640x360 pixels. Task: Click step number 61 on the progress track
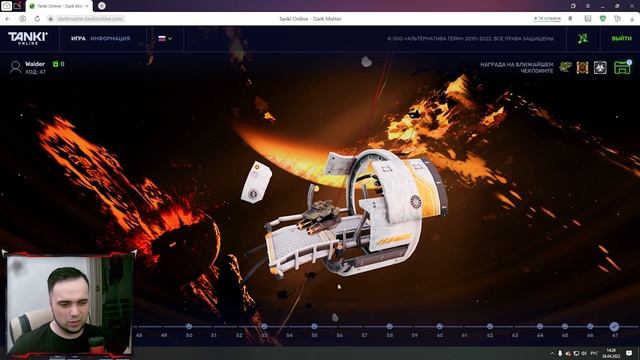464,335
